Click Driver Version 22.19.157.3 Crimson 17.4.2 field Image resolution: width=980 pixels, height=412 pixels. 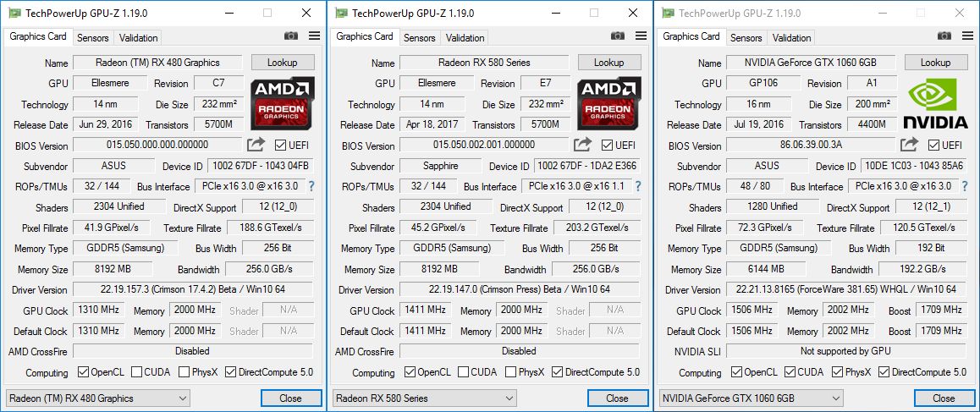click(x=193, y=289)
